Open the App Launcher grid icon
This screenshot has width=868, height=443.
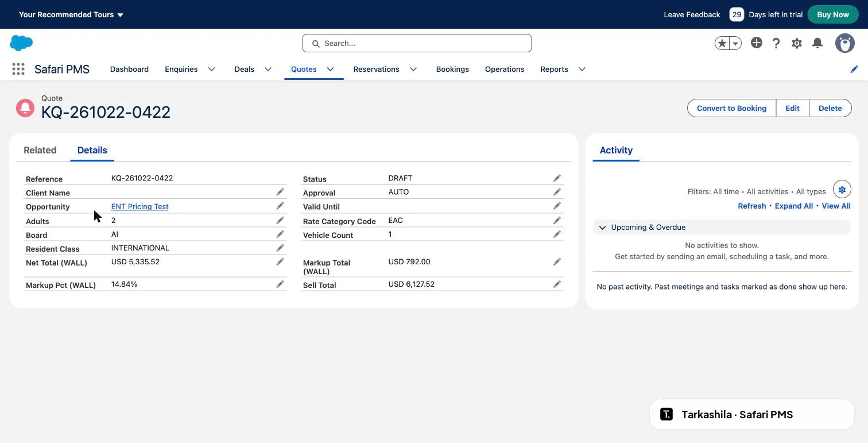[18, 69]
